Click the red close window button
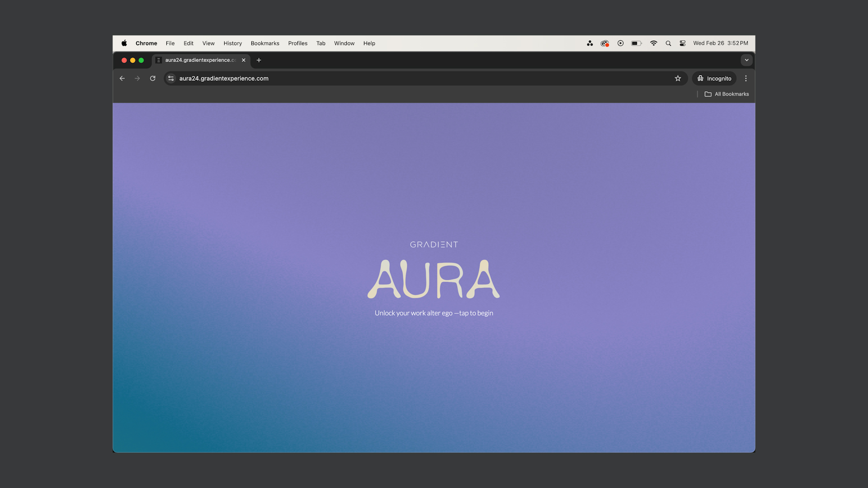Screen dimensions: 868x488 (124, 60)
